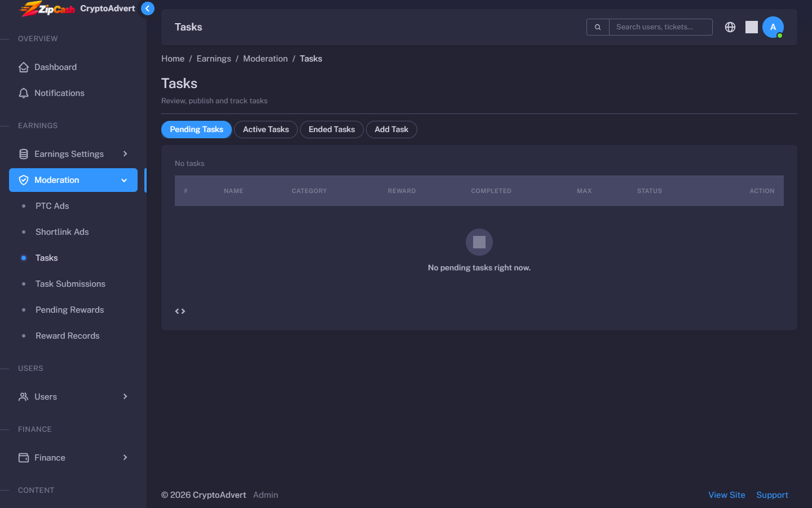Image resolution: width=812 pixels, height=508 pixels.
Task: Click the Earnings Settings database icon
Action: (x=24, y=154)
